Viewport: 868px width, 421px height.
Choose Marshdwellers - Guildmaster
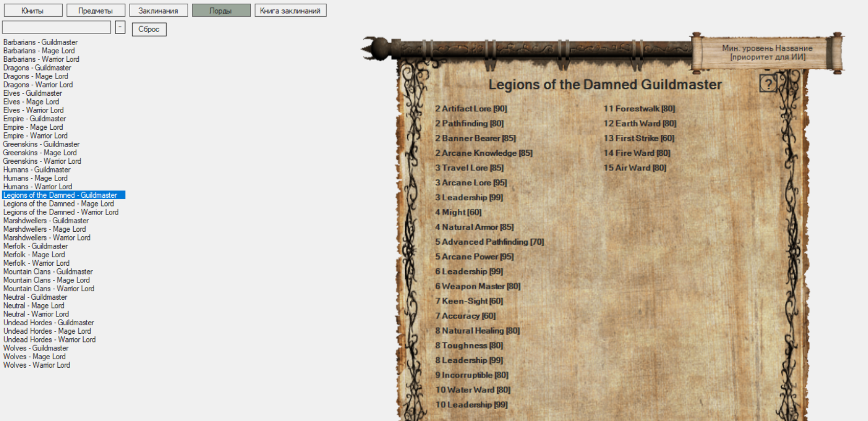[x=46, y=221]
